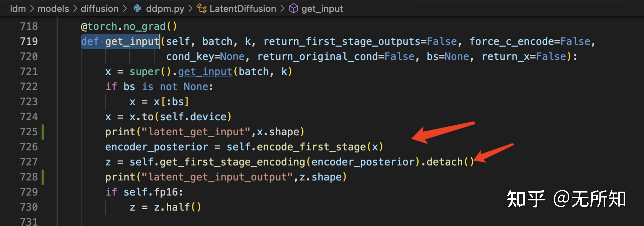Image resolution: width=644 pixels, height=226 pixels.
Task: Open the ldm breadcrumb folder
Action: tap(18, 9)
